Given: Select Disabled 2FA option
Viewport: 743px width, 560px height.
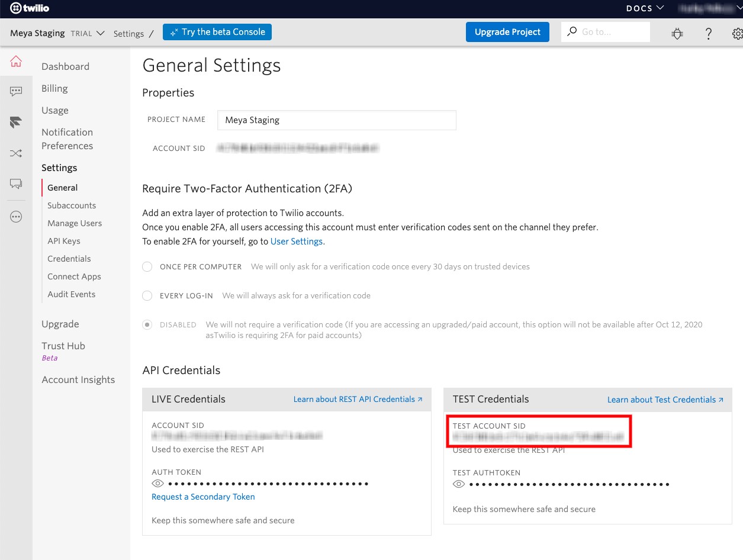Looking at the screenshot, I should [147, 324].
